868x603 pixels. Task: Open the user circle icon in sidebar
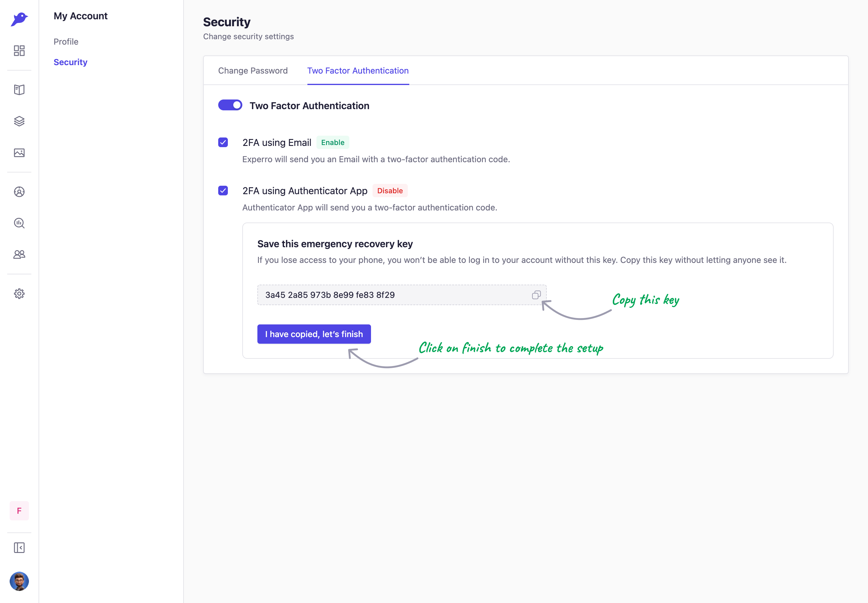19,191
